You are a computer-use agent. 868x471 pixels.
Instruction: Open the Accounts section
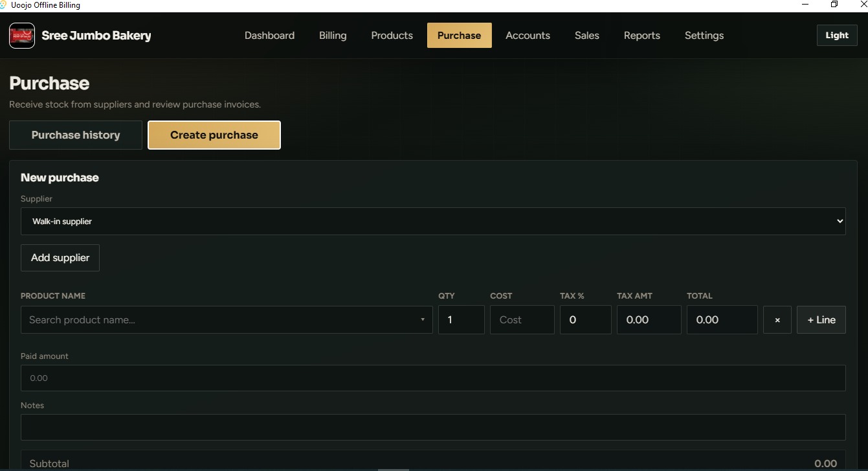(x=528, y=36)
